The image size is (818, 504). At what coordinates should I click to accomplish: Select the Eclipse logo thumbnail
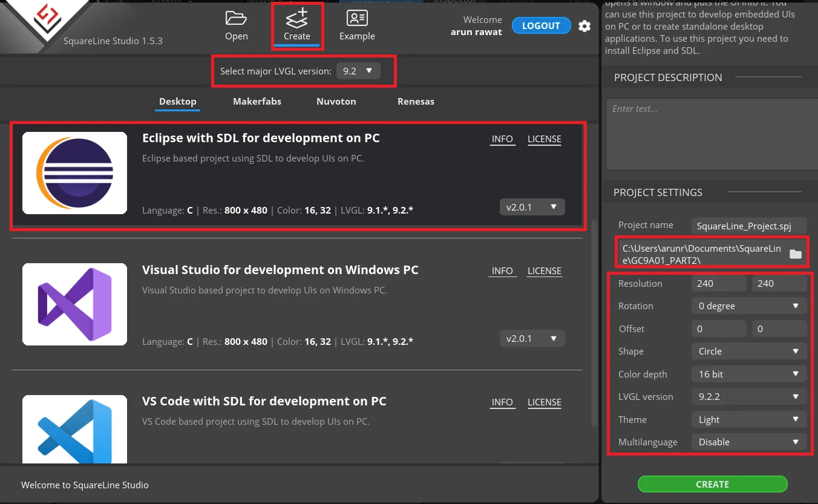75,173
